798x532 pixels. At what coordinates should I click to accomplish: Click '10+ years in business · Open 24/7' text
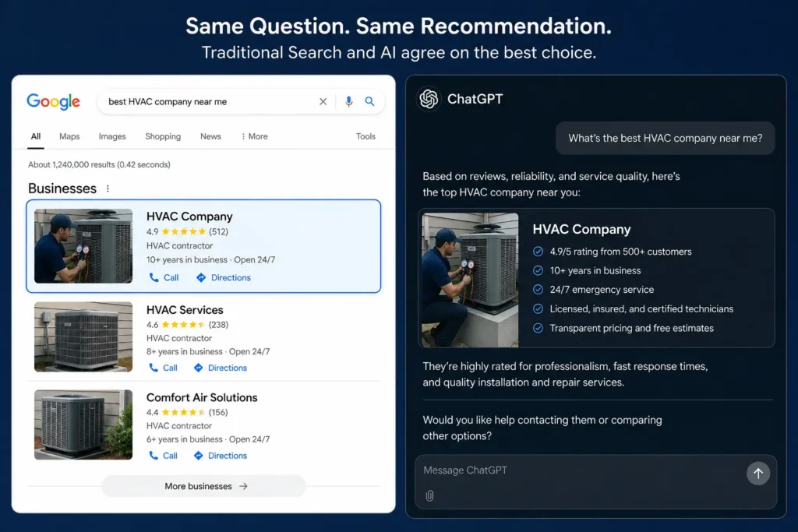point(210,260)
